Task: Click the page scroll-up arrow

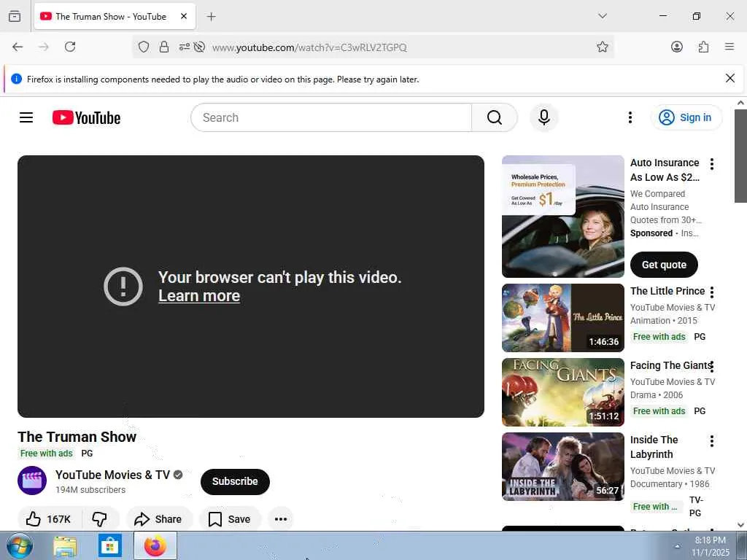Action: 741,102
